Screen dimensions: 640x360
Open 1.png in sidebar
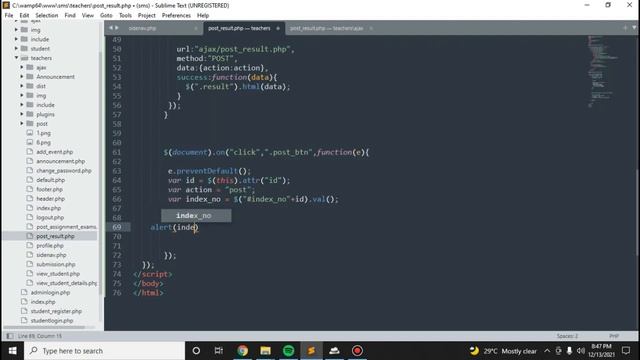tap(43, 133)
